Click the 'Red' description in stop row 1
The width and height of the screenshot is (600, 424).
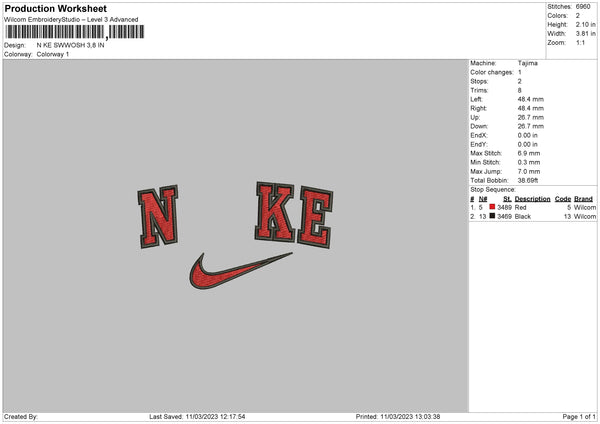pos(520,207)
